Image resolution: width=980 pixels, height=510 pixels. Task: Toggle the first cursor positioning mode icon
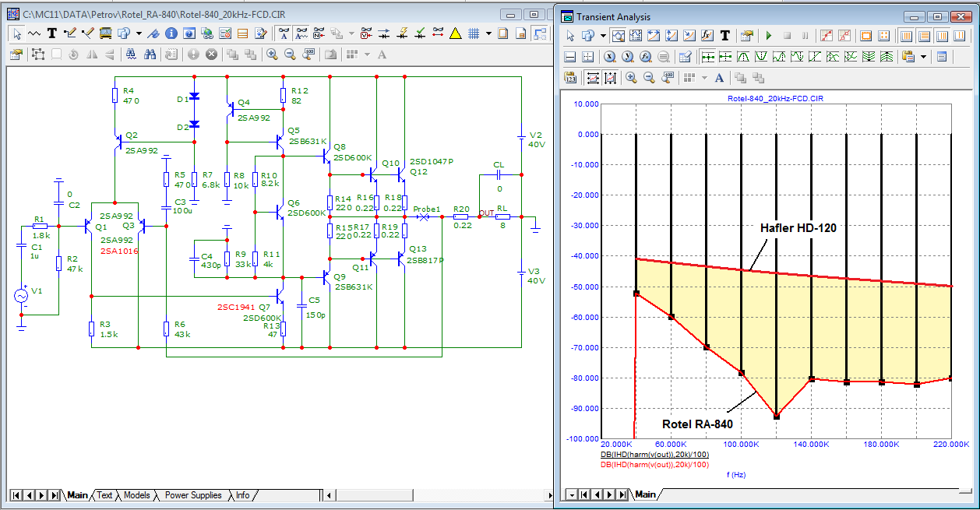[x=707, y=57]
